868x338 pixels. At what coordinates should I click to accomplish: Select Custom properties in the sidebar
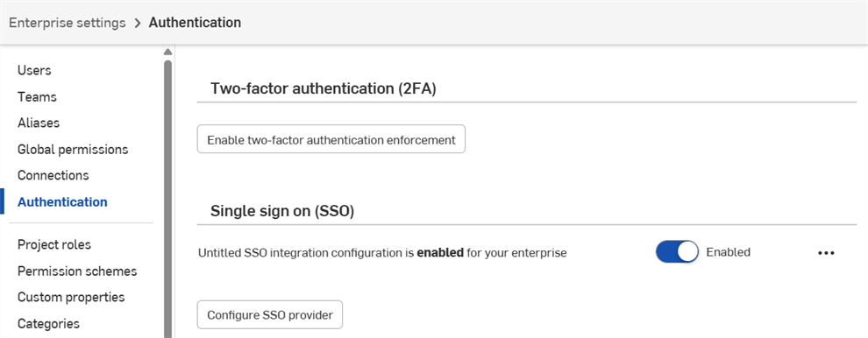(71, 297)
